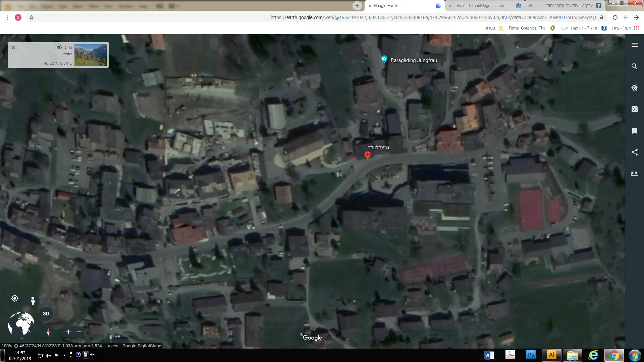Click the share icon in the sidebar
The image size is (644, 362).
[634, 152]
